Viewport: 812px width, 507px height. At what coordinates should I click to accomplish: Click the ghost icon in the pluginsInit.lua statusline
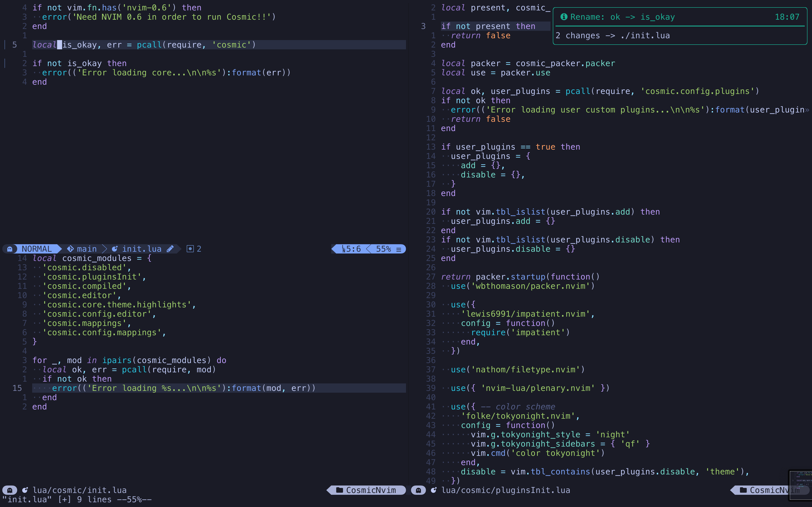pos(418,490)
